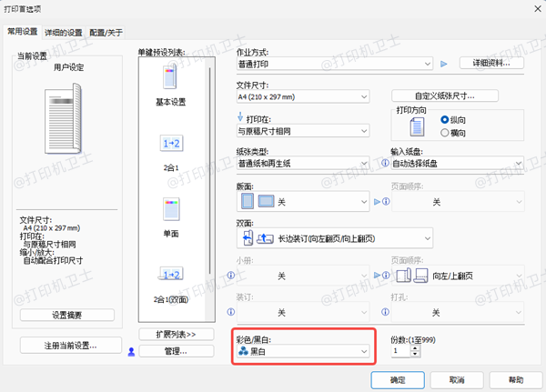The height and width of the screenshot is (392, 546).
Task: Open the 彩色/黑白 color mode dropdown
Action: [303, 350]
